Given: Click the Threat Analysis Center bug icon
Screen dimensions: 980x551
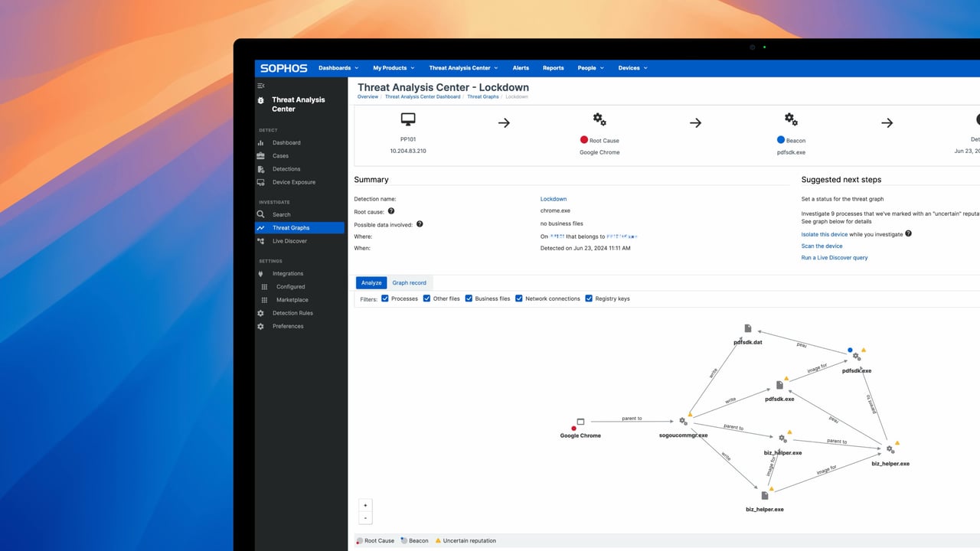Looking at the screenshot, I should point(261,100).
